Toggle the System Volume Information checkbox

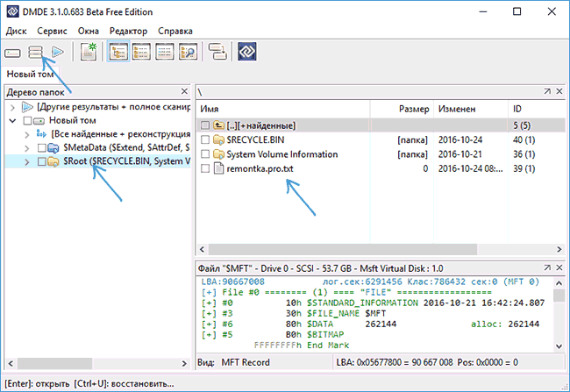pyautogui.click(x=206, y=153)
